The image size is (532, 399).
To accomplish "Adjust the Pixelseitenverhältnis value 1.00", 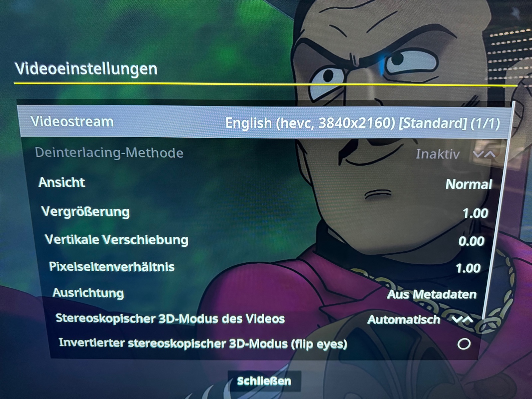I will coord(468,268).
